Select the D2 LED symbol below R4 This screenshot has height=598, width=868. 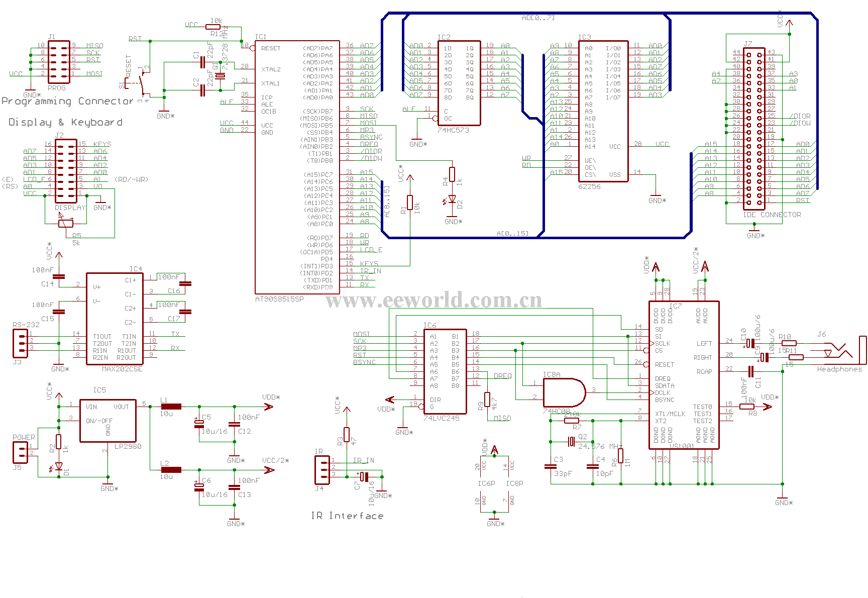click(x=452, y=199)
